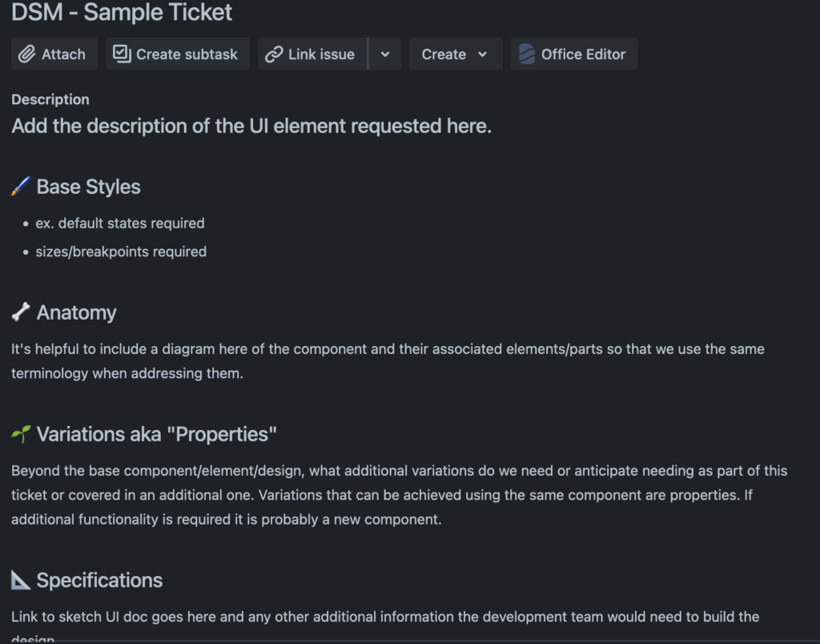This screenshot has width=820, height=644.
Task: Click the 'Base Styles' heading text
Action: pyautogui.click(x=88, y=187)
